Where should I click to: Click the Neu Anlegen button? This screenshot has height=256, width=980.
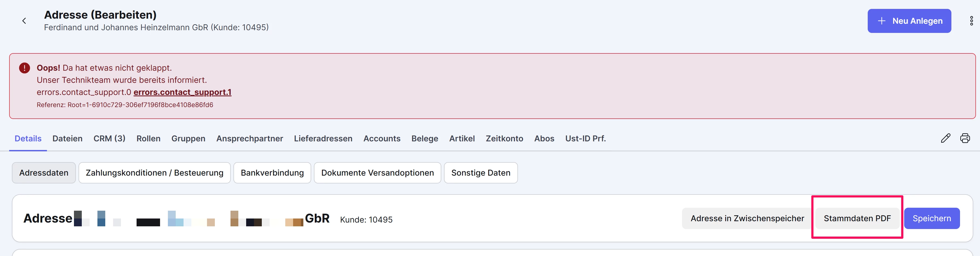[909, 21]
